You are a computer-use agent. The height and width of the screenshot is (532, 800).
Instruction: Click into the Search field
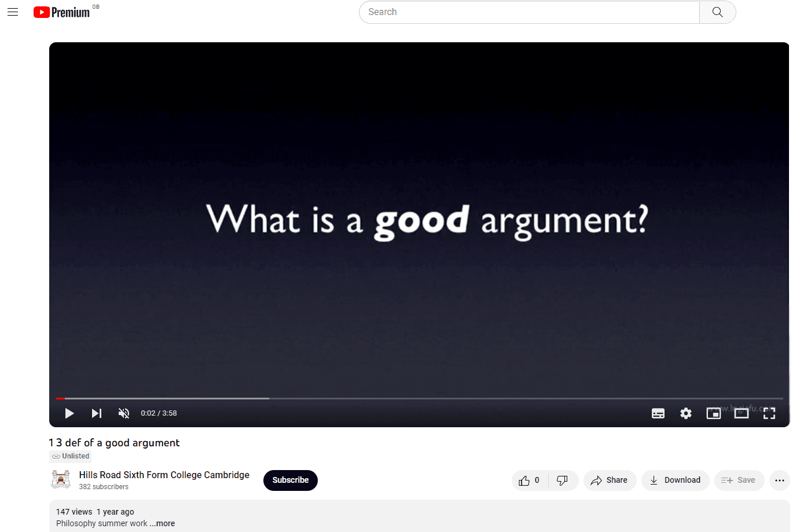pos(529,12)
